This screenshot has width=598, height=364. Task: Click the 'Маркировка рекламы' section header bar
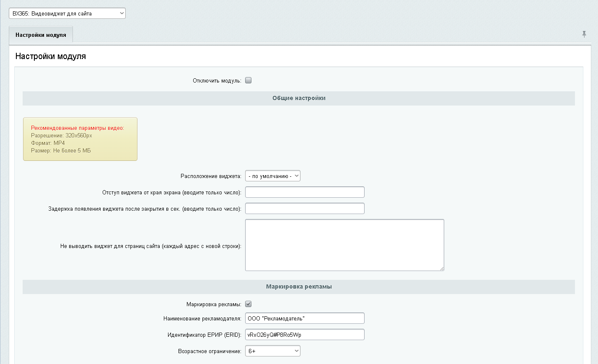pyautogui.click(x=298, y=287)
